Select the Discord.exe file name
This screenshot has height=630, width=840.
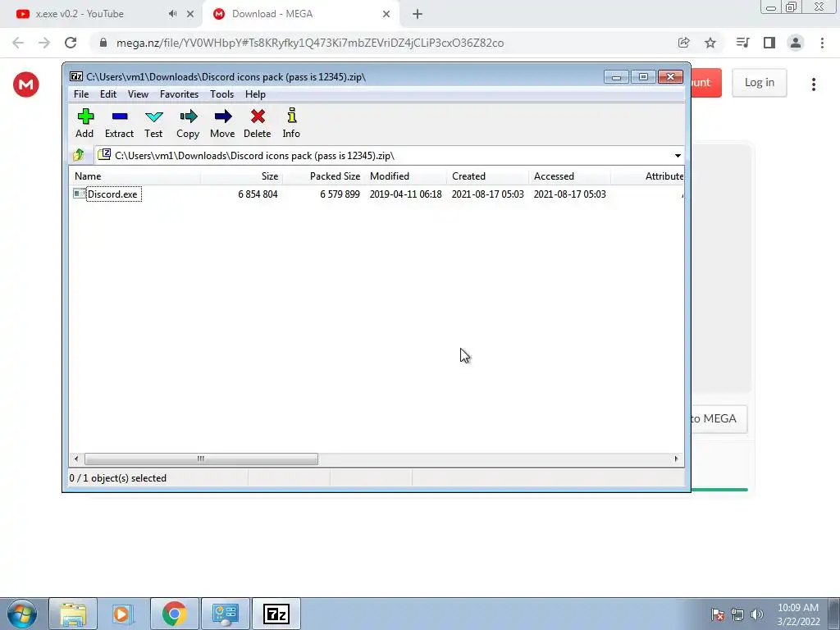(x=112, y=194)
